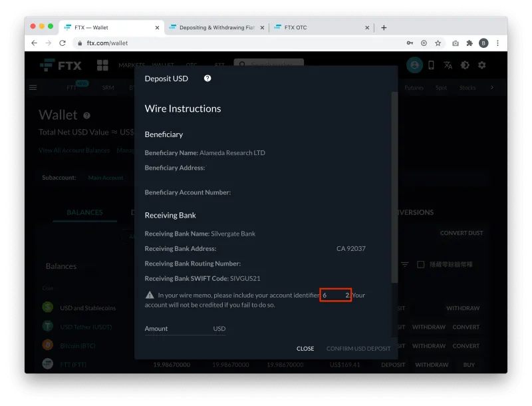Click the help question mark beside Deposit USD
532x406 pixels.
click(207, 79)
